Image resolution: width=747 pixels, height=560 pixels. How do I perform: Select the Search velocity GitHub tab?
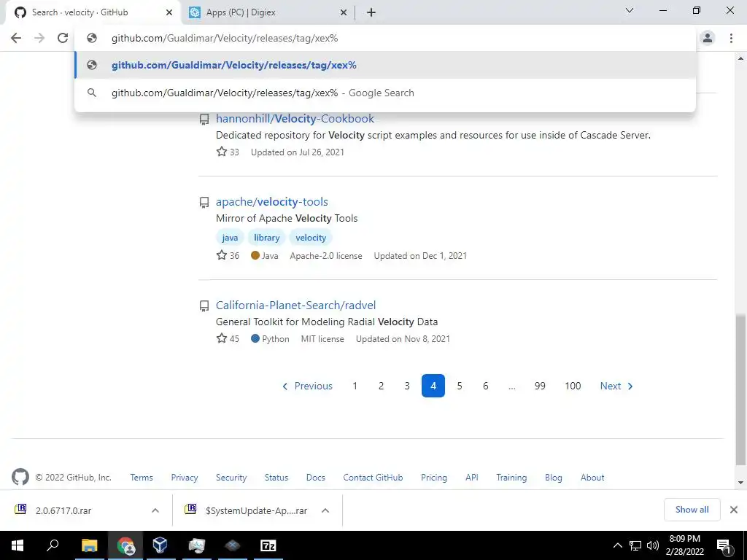[x=93, y=12]
